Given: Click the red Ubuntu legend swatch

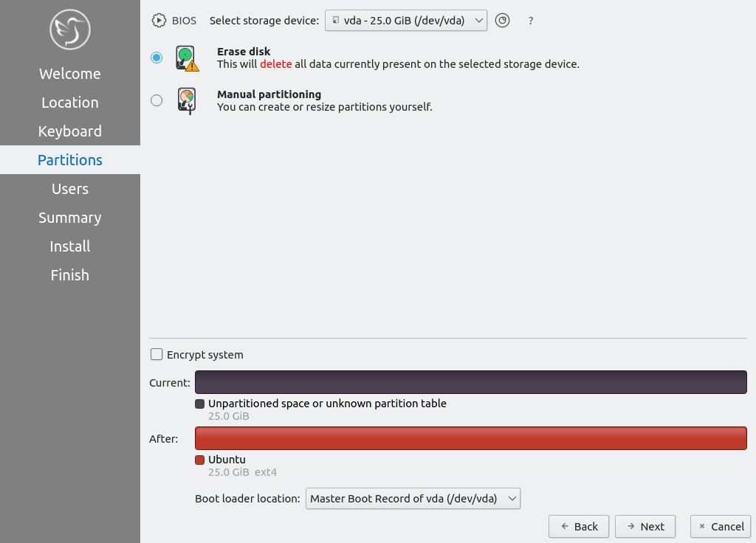Looking at the screenshot, I should point(200,460).
